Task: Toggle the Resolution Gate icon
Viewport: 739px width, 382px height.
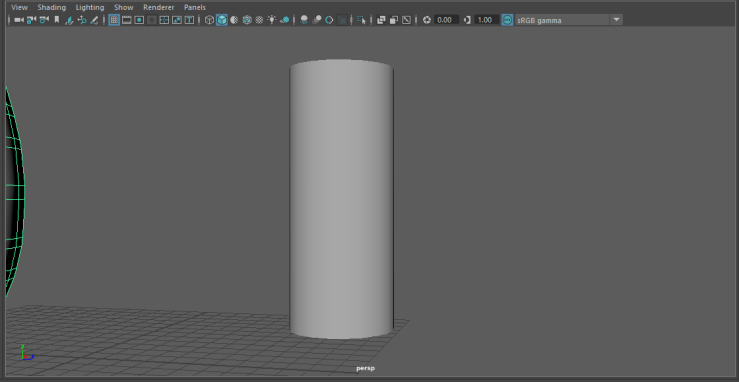Action: (x=139, y=20)
